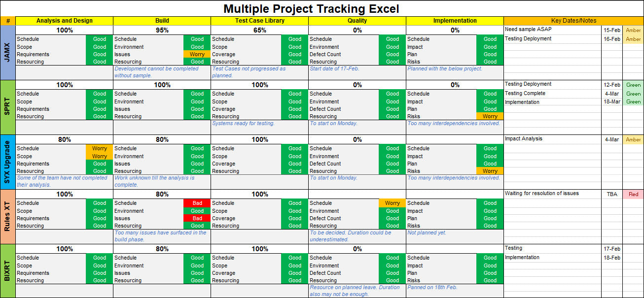
Task: Click the note Too many interdependencies involved
Action: [454, 123]
